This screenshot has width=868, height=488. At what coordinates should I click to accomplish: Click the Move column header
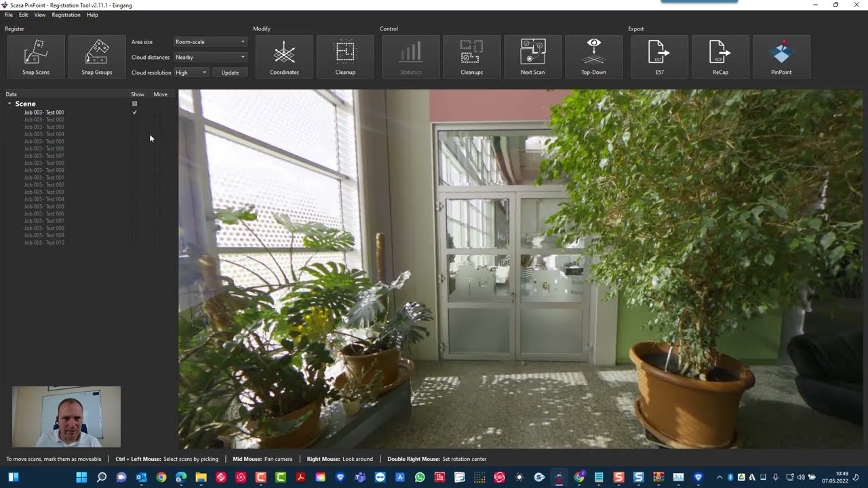(160, 94)
